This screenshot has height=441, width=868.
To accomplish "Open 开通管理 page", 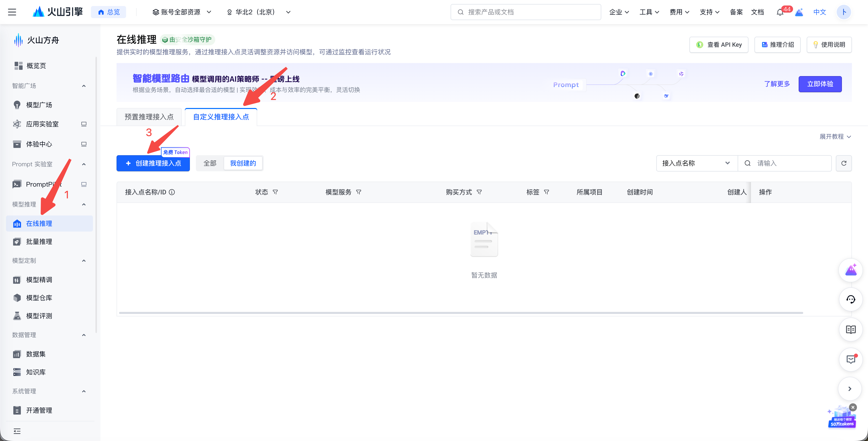I will [x=49, y=410].
